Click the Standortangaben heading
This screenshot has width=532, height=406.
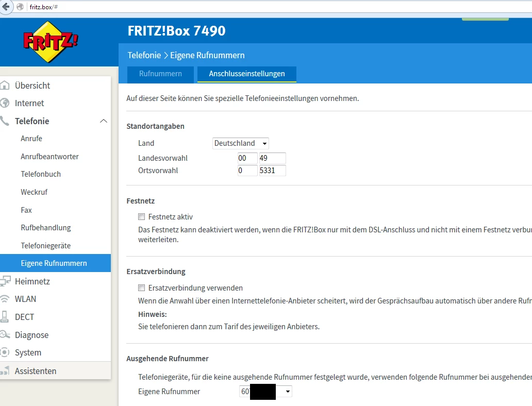tap(155, 126)
